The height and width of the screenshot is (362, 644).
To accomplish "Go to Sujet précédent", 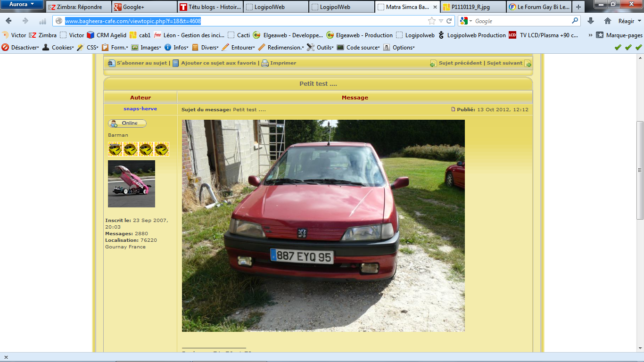I will click(461, 63).
